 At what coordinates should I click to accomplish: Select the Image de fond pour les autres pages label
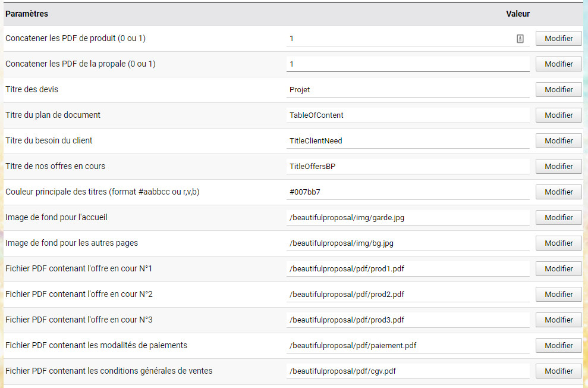[x=71, y=243]
